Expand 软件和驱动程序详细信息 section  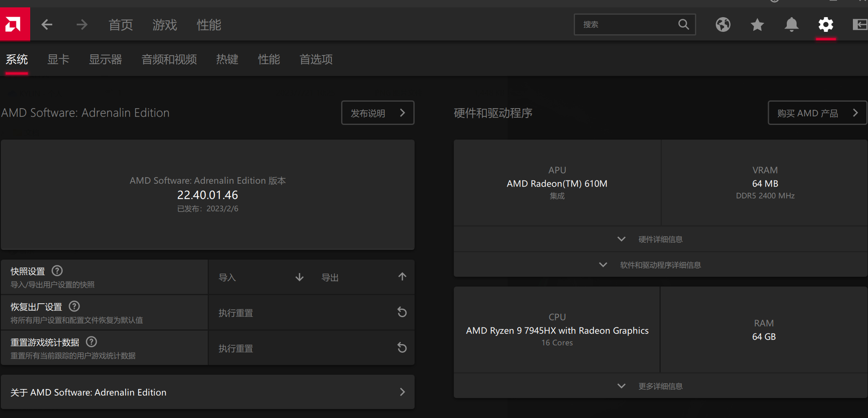coord(661,265)
